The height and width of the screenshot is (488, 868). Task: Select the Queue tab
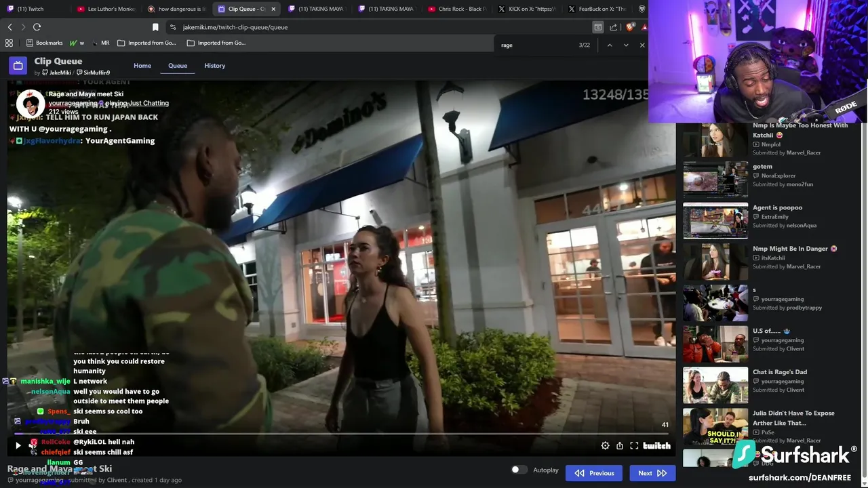178,66
